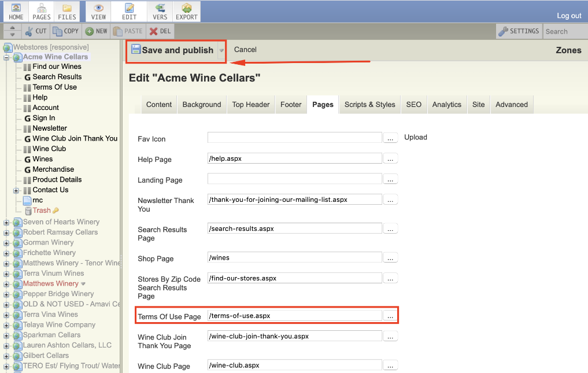
Task: Select Sparkman Cellars in the tree
Action: pyautogui.click(x=52, y=335)
